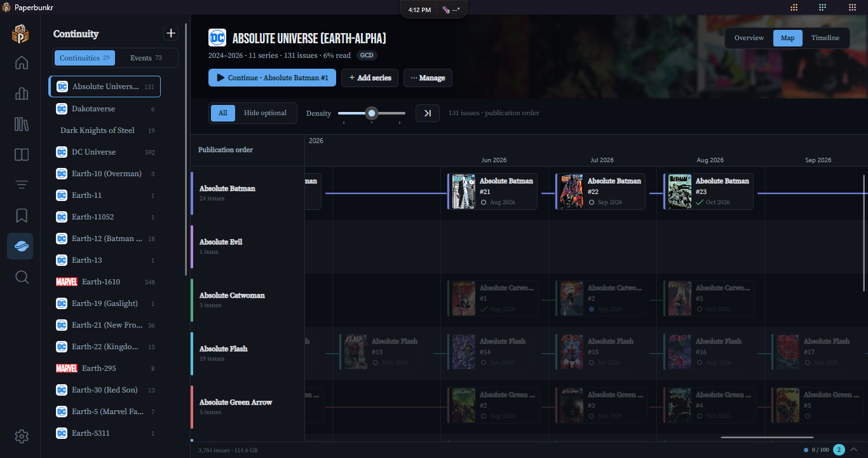Viewport: 868px width, 458px height.
Task: Toggle read status circle on Absolute Batman #21
Action: click(x=484, y=202)
